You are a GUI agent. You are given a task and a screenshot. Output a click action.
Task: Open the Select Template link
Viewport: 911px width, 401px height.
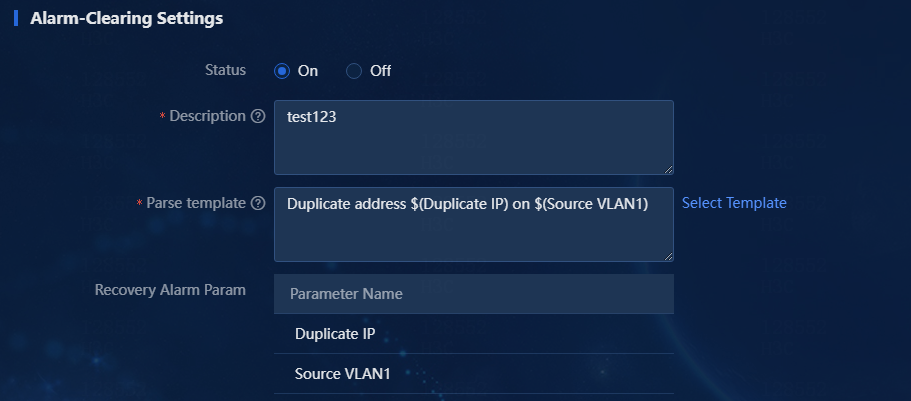[x=734, y=203]
